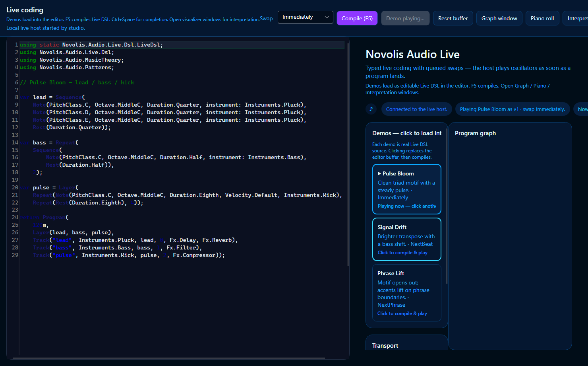Click the "Typed live coding with queued swaps" description
588x366 pixels.
click(x=468, y=72)
